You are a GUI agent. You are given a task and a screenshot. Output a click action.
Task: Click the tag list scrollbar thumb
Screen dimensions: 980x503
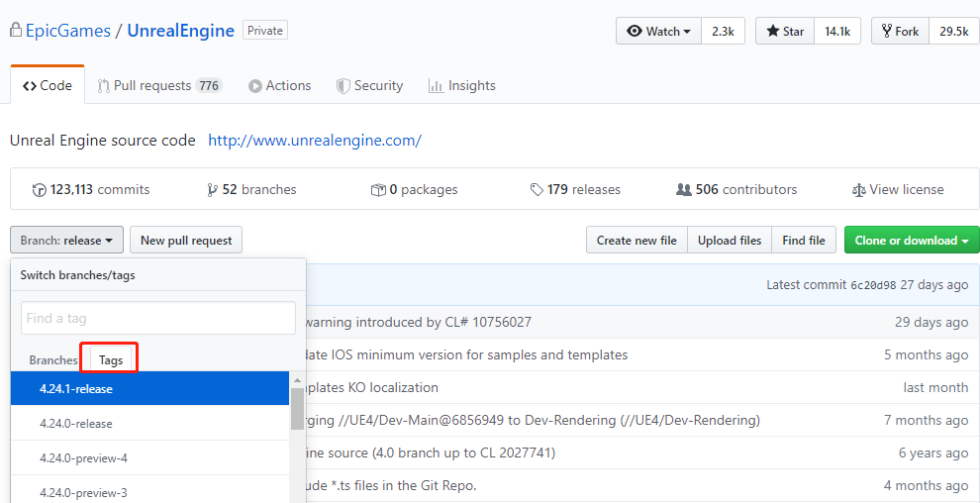(298, 409)
